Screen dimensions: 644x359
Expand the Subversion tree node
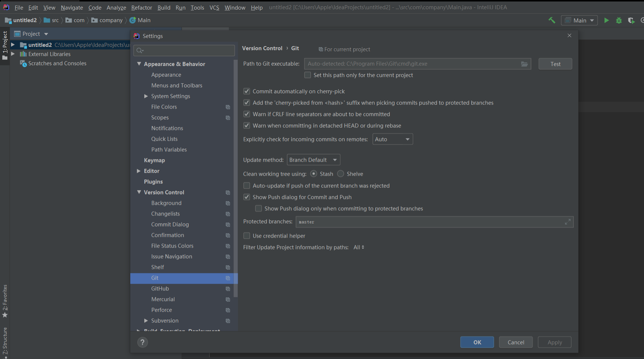(x=146, y=321)
